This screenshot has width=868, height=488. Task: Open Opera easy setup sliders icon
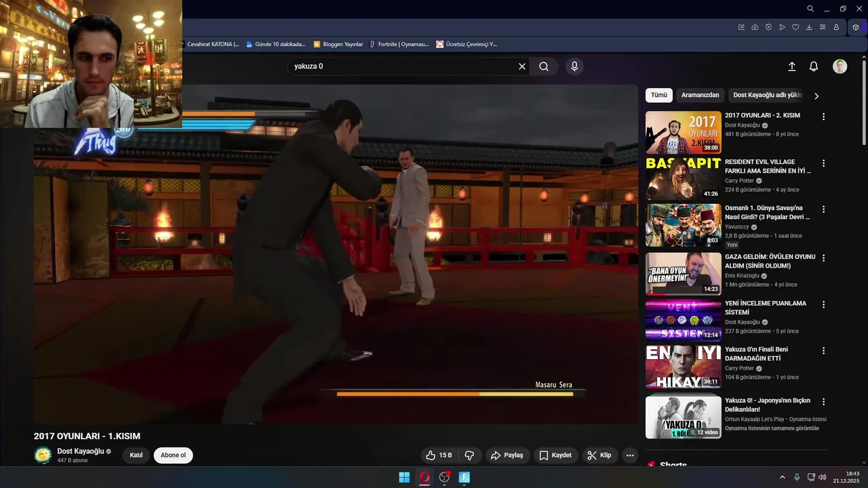click(x=823, y=27)
